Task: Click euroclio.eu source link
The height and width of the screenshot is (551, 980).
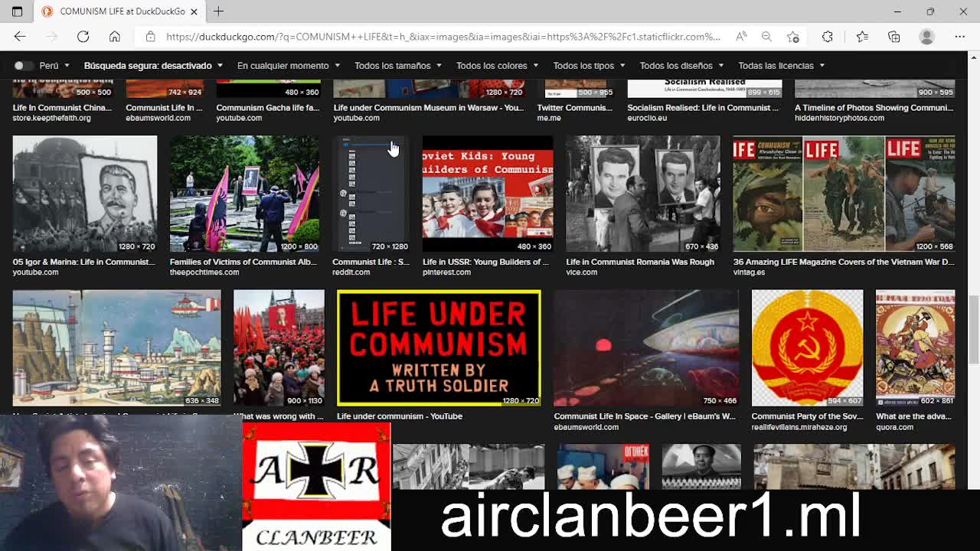Action: [647, 118]
